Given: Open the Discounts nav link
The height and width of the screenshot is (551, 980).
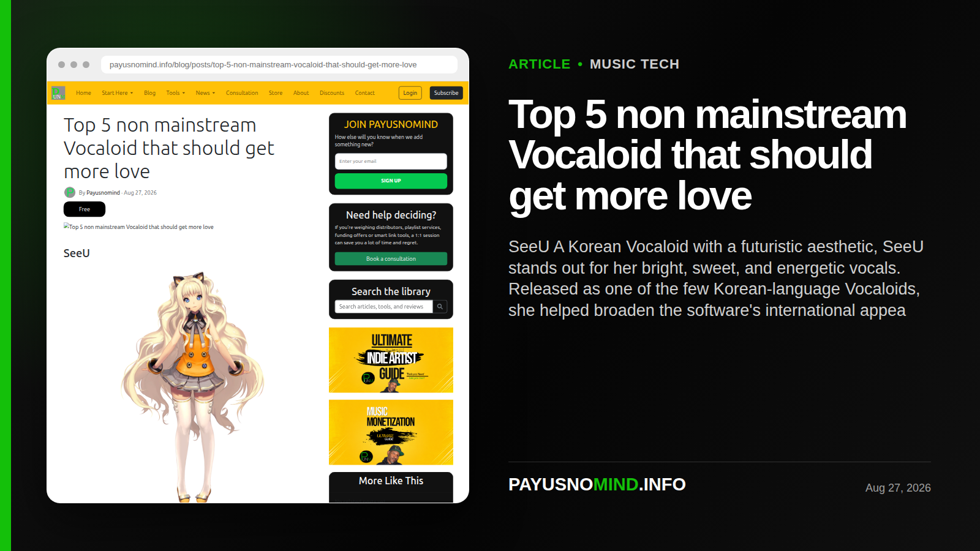Looking at the screenshot, I should [332, 93].
